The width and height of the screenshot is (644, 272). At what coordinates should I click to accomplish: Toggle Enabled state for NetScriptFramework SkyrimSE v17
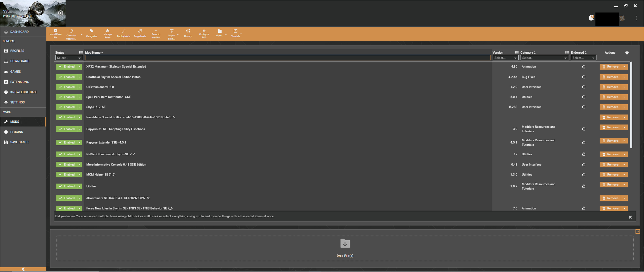click(x=67, y=154)
